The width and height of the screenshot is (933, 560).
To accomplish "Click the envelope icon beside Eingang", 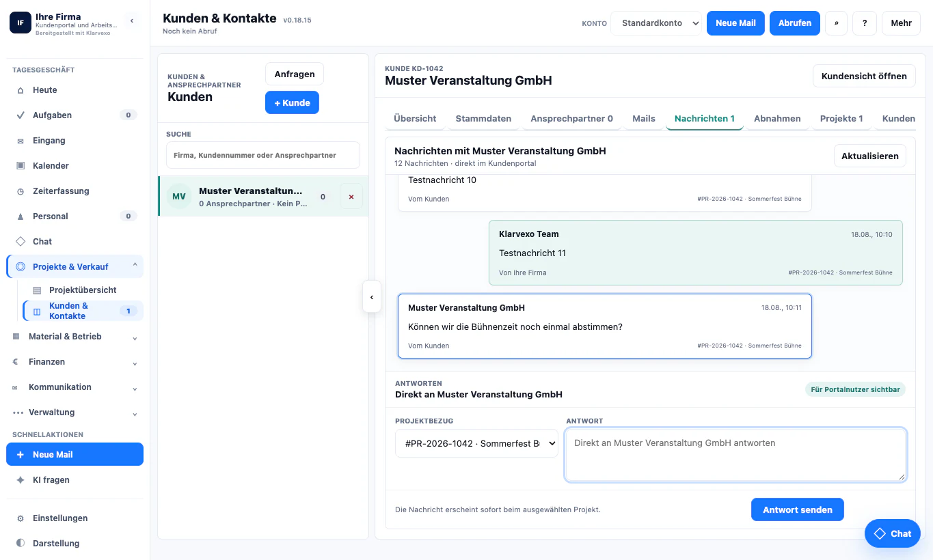I will point(21,141).
